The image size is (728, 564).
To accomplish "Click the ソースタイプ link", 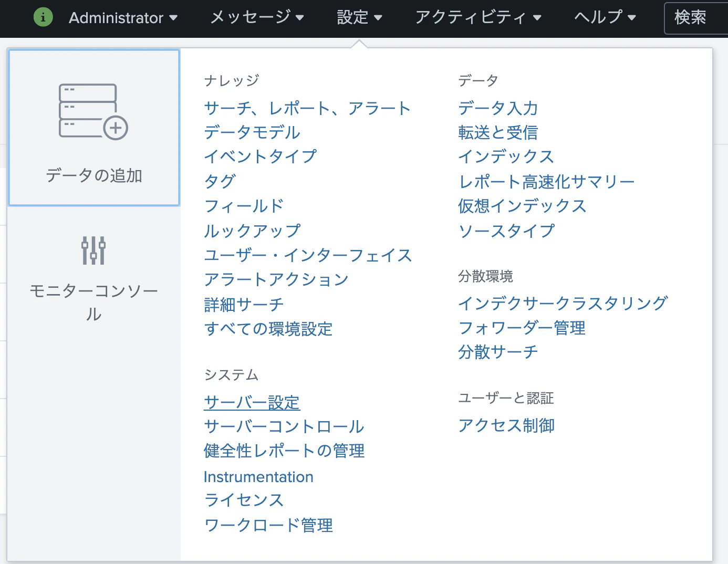I will point(506,231).
